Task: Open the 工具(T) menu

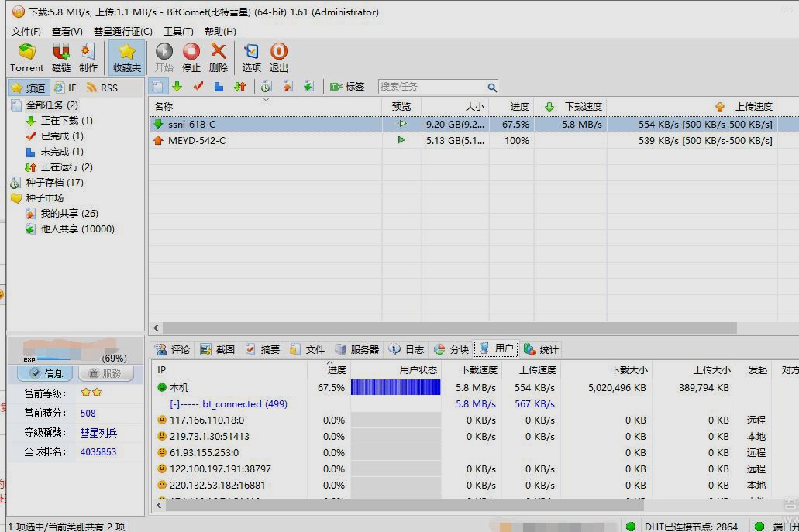Action: click(178, 31)
